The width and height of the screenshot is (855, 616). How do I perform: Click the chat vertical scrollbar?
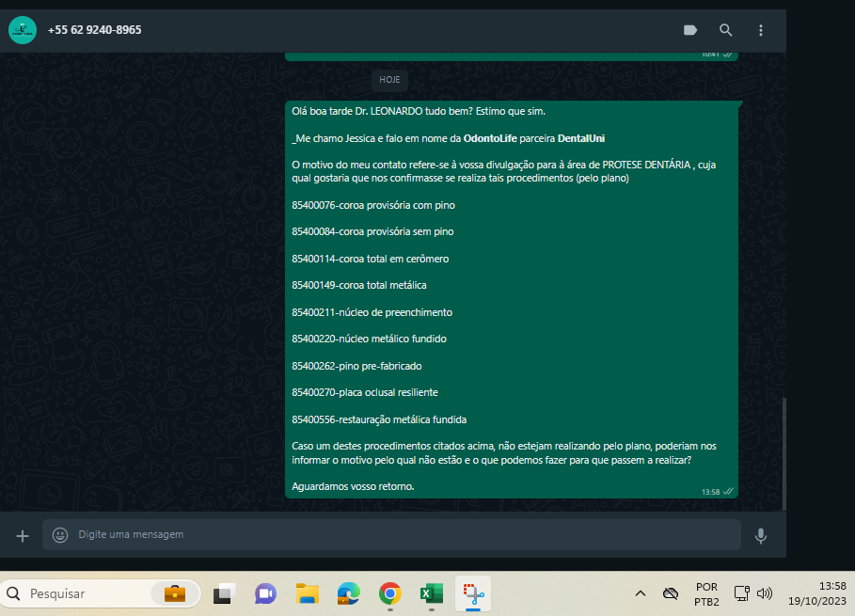[784, 453]
